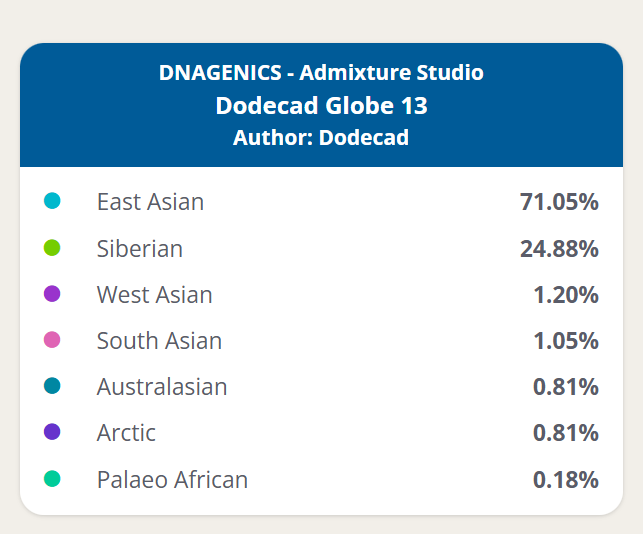643x534 pixels.
Task: Click the South Asian pink color dot
Action: [53, 340]
